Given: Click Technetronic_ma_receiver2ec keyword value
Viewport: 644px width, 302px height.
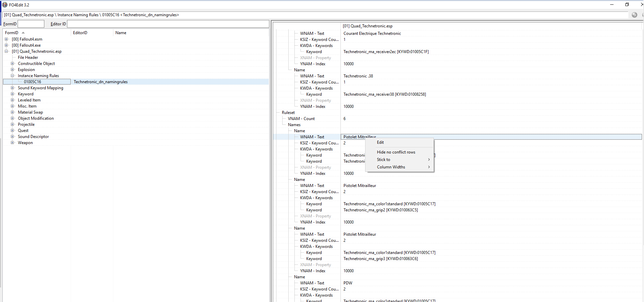Looking at the screenshot, I should (386, 52).
